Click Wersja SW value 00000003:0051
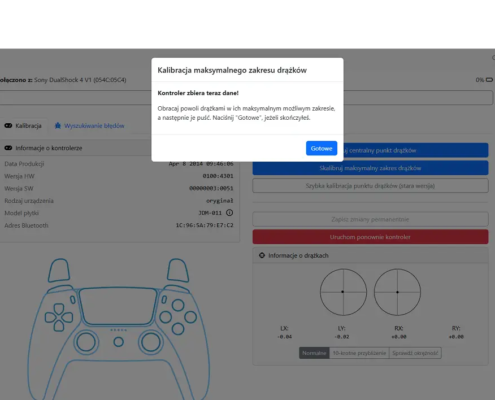495x400 pixels. click(211, 188)
